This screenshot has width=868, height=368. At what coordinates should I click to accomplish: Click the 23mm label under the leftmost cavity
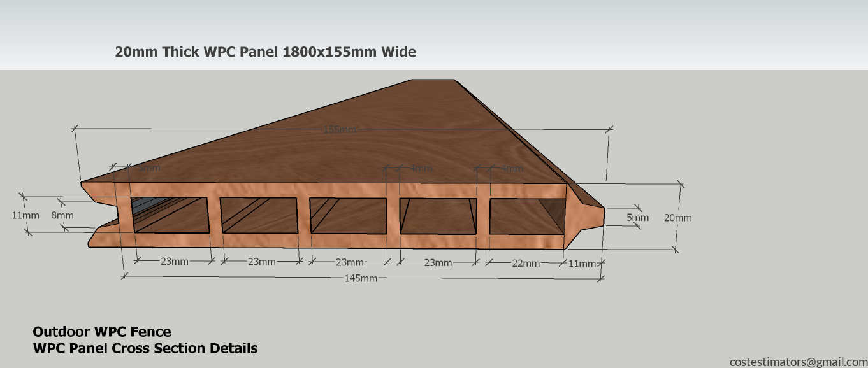174,262
